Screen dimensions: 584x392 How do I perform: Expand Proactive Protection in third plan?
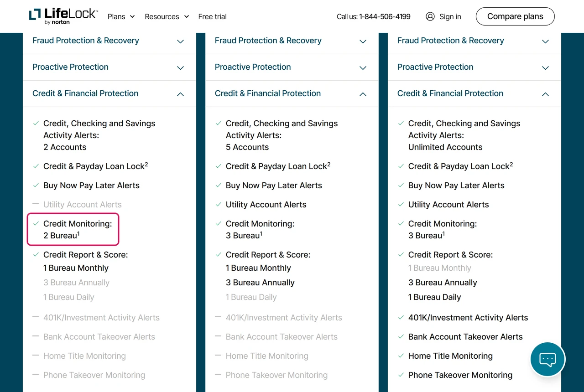click(x=474, y=67)
